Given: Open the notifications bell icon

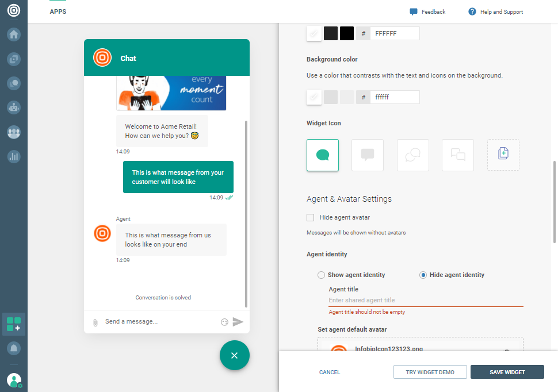Looking at the screenshot, I should pyautogui.click(x=14, y=348).
